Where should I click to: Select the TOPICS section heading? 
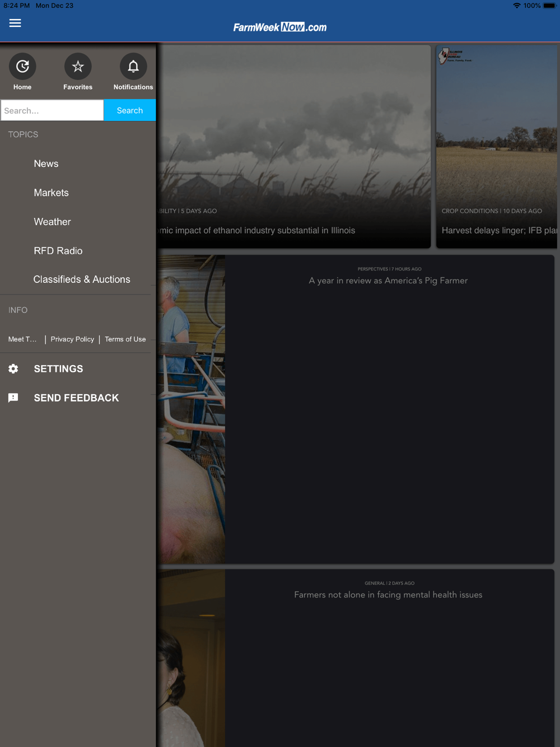(x=23, y=134)
